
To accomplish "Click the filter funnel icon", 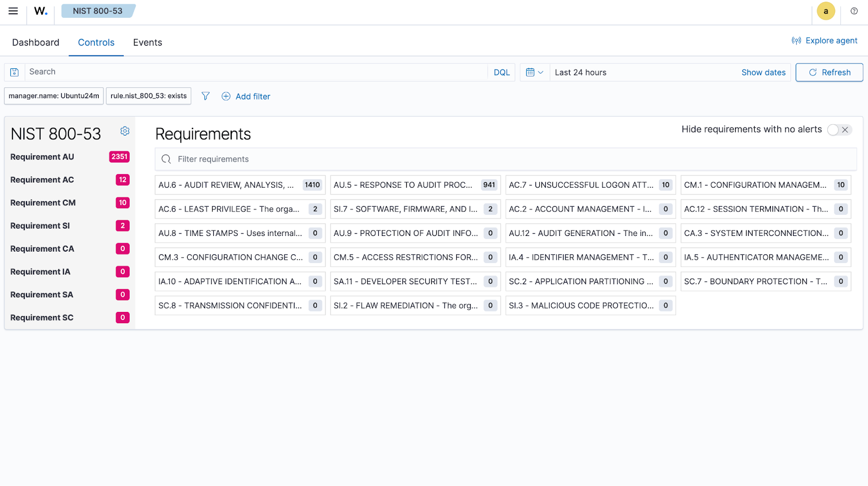I will [206, 96].
